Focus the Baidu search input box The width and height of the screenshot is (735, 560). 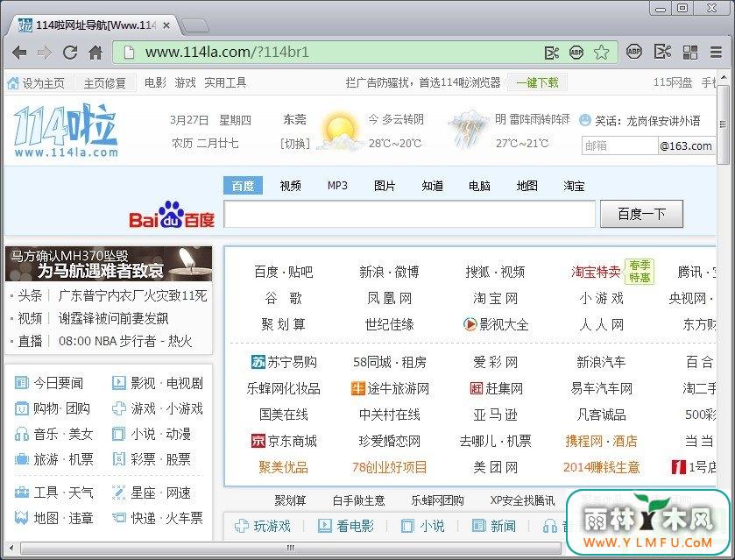410,215
